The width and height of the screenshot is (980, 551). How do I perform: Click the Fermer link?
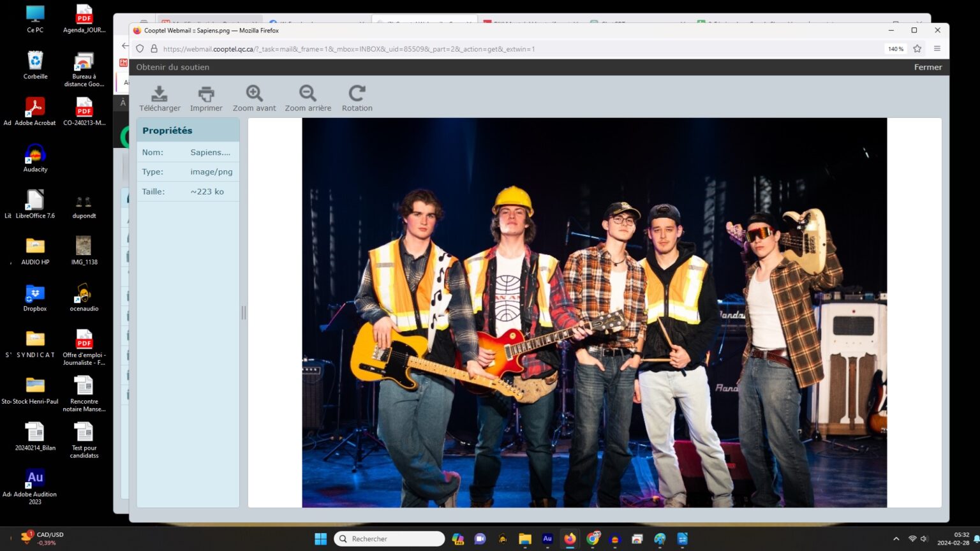(927, 67)
